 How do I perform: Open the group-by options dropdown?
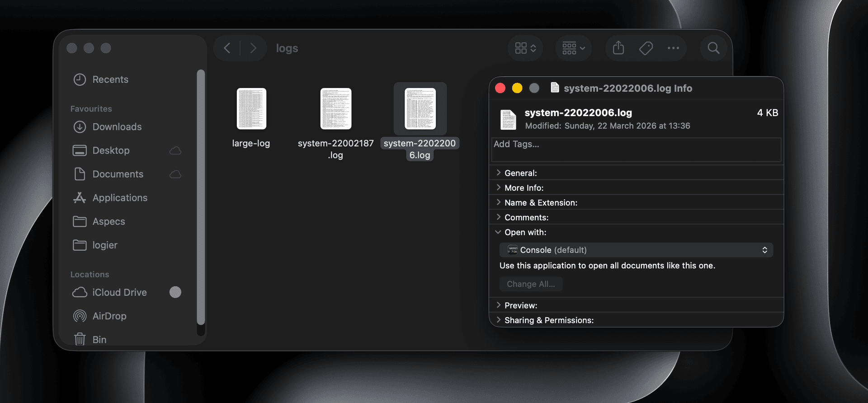click(x=573, y=48)
